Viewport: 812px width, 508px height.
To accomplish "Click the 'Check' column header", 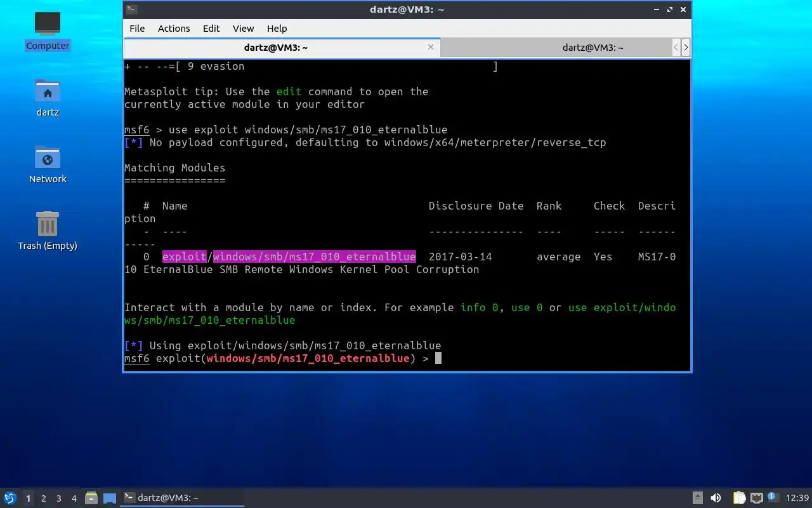I will click(x=610, y=206).
